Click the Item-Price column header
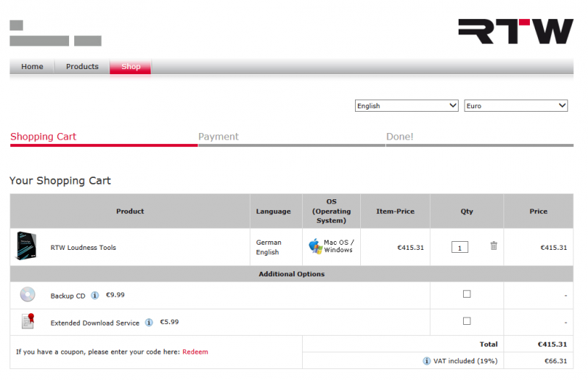Image resolution: width=588 pixels, height=380 pixels. [395, 211]
